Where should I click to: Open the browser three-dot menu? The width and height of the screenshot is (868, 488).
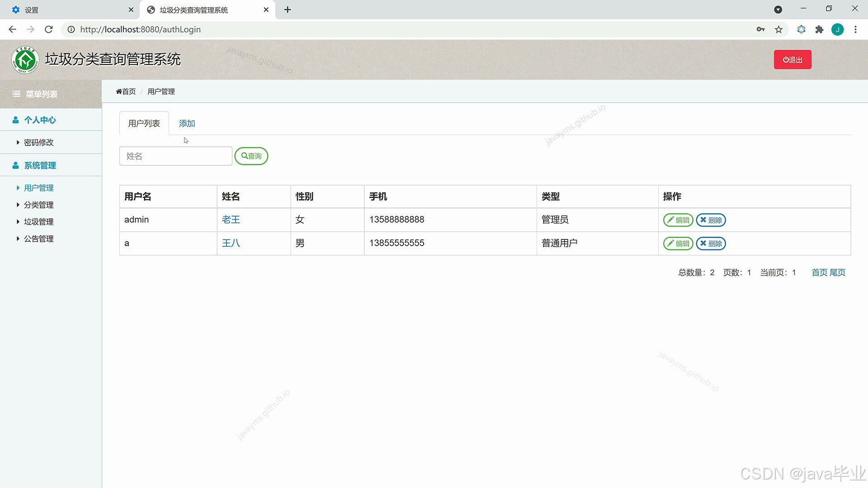click(855, 29)
